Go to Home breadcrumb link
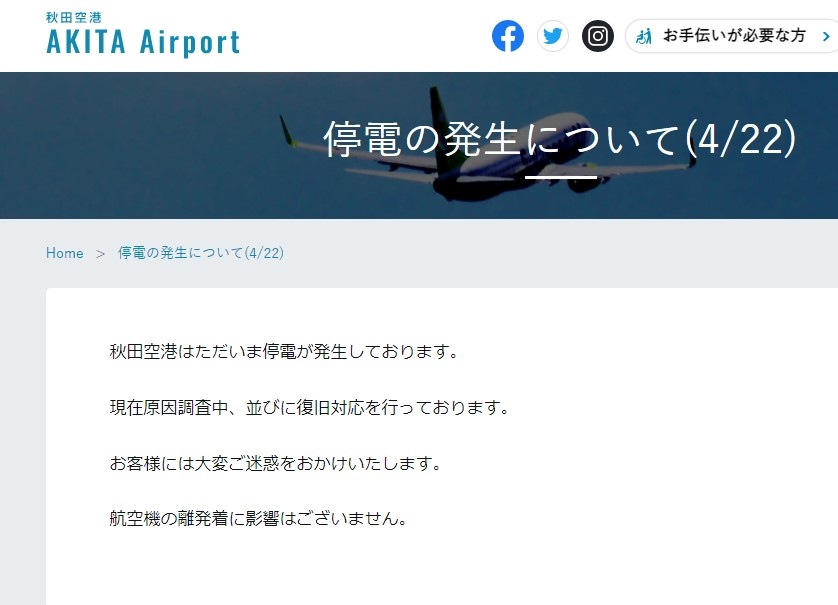Viewport: 838px width, 605px height. point(65,253)
